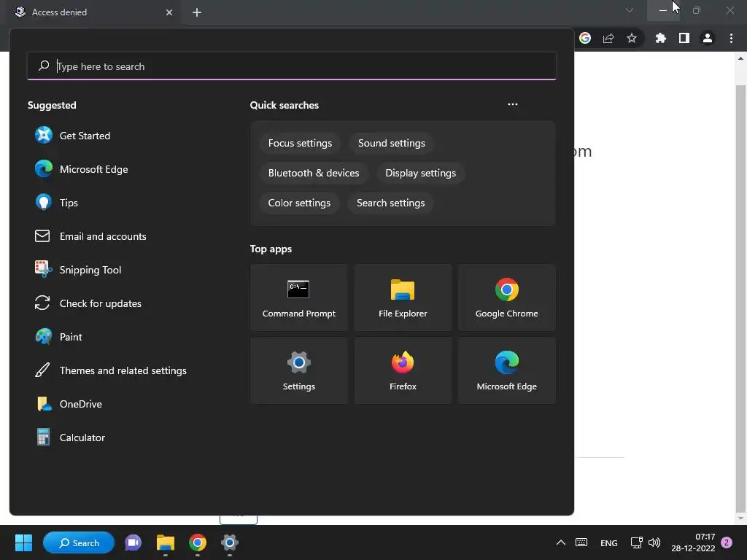Viewport: 747px width, 560px height.
Task: Open Microsoft Edge top app tile
Action: pyautogui.click(x=507, y=370)
